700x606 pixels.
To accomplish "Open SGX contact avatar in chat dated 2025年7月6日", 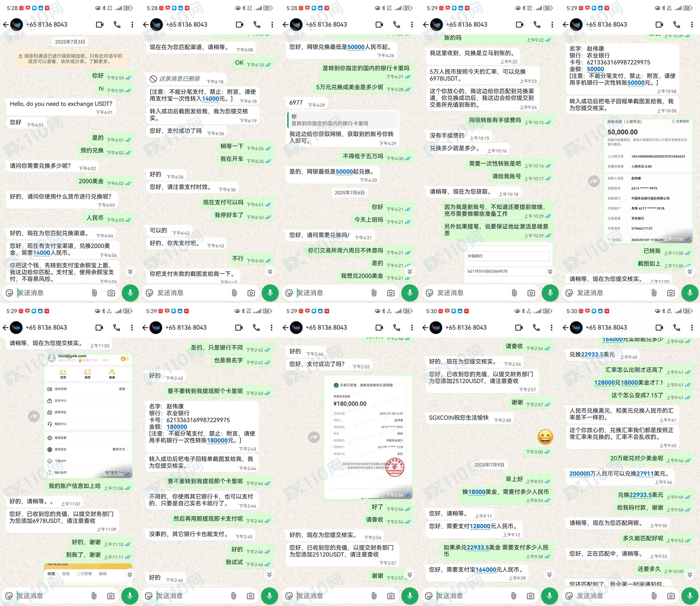I will [x=297, y=25].
